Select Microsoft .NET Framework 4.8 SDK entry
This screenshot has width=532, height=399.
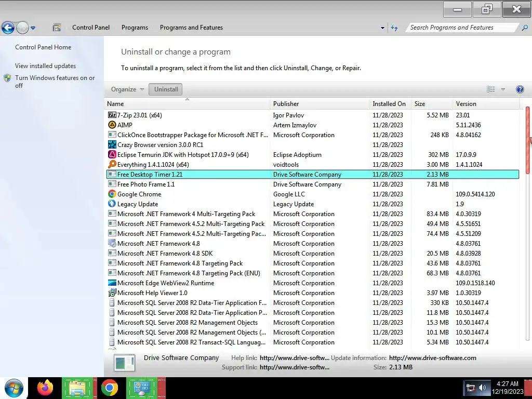click(312, 254)
